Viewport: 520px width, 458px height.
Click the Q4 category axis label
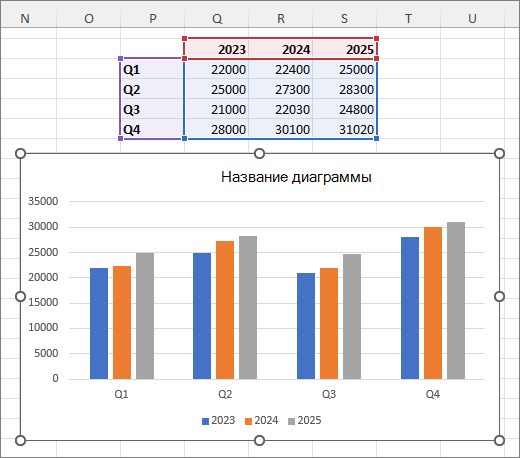coord(433,394)
